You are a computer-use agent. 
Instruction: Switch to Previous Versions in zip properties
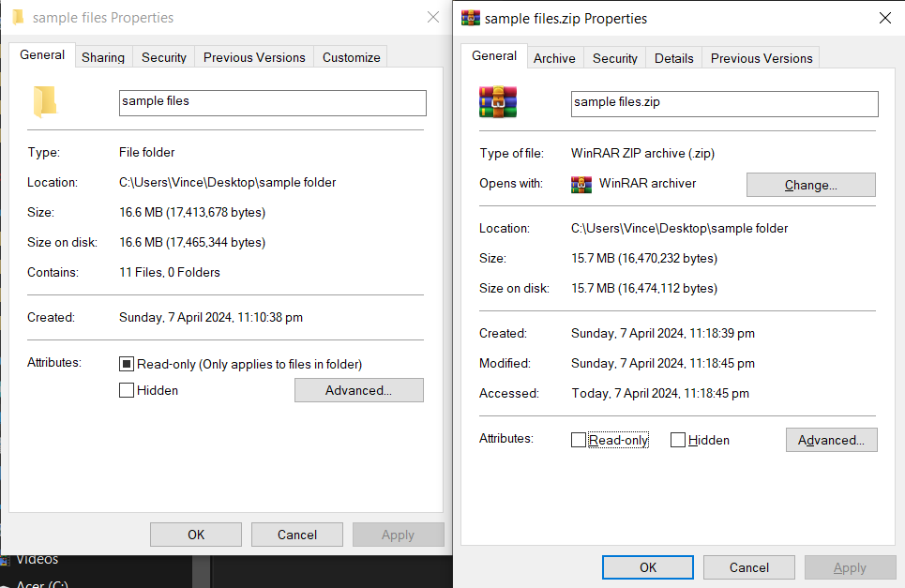[760, 58]
